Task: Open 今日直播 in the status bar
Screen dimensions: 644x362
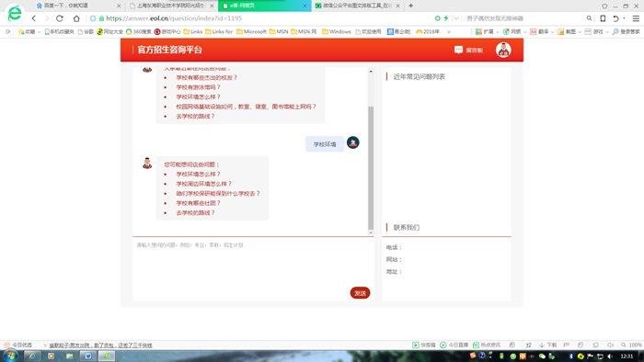Action: tap(454, 345)
